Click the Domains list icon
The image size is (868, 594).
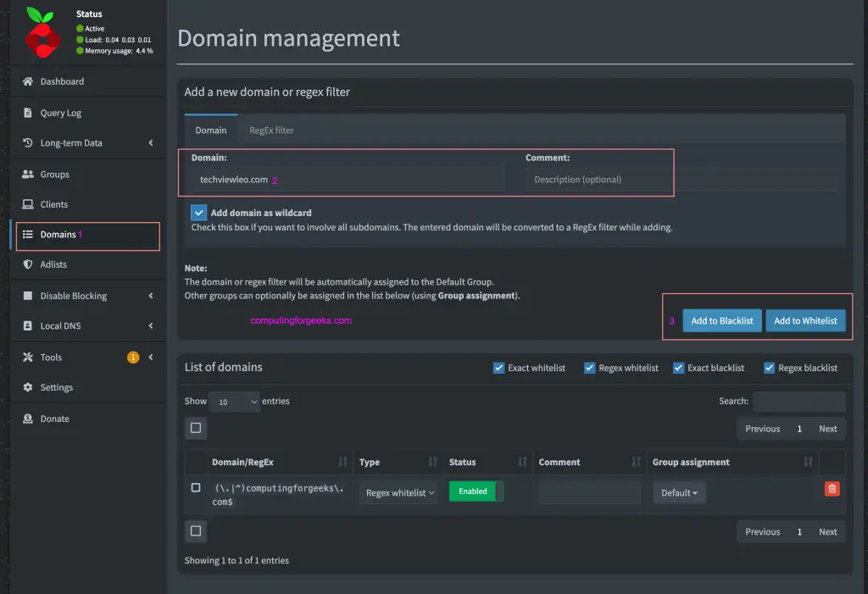pyautogui.click(x=28, y=234)
